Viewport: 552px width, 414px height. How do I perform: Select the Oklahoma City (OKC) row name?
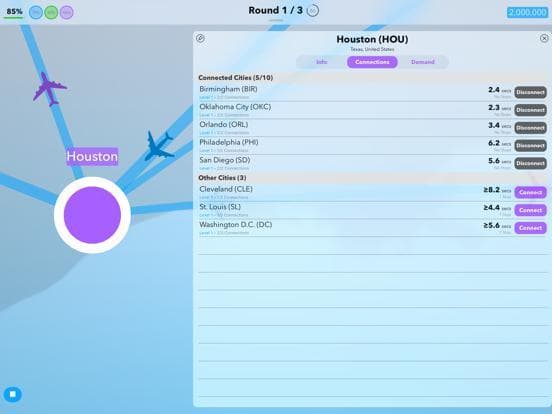coord(235,107)
